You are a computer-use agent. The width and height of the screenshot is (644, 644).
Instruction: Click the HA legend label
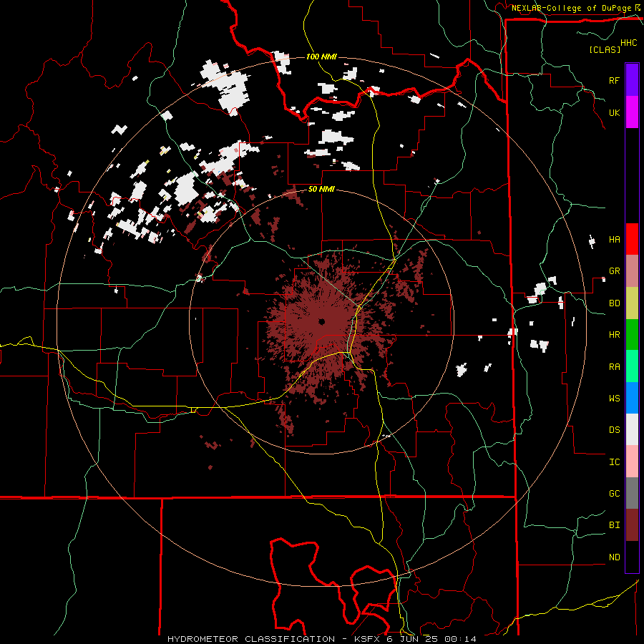[x=614, y=239]
